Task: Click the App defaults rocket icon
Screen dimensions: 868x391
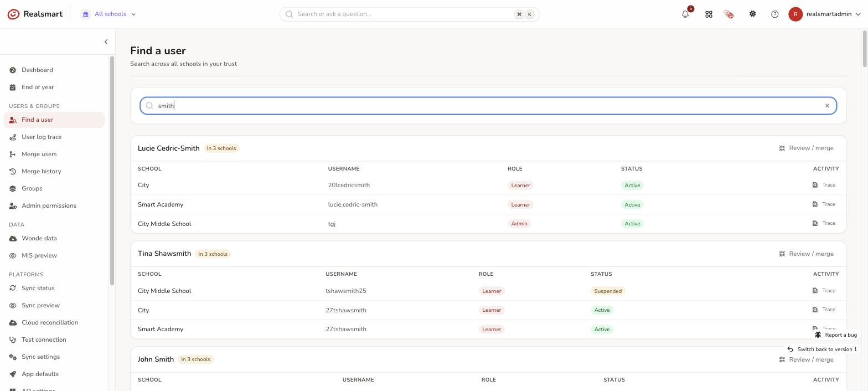Action: (x=13, y=374)
